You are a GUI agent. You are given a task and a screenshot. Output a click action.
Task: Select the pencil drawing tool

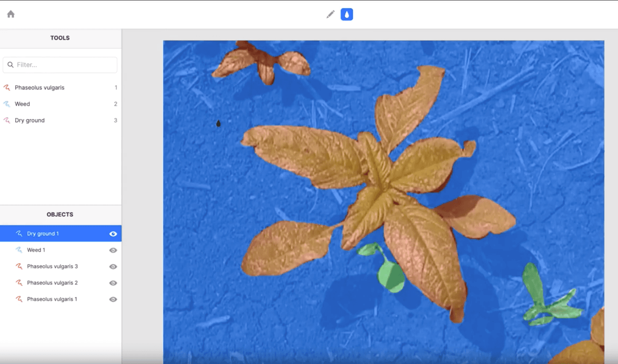click(x=330, y=14)
